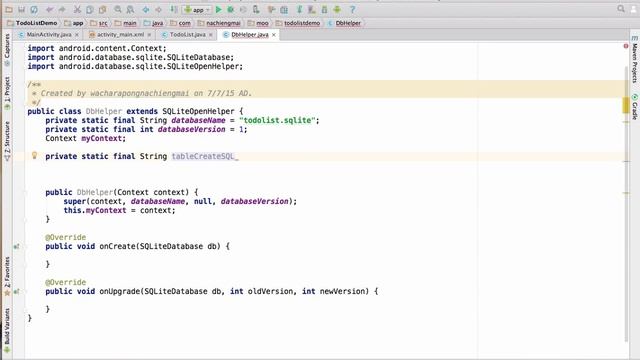Toggle the Build Variants tool window
Screen dimensions: 640x360
(7, 330)
